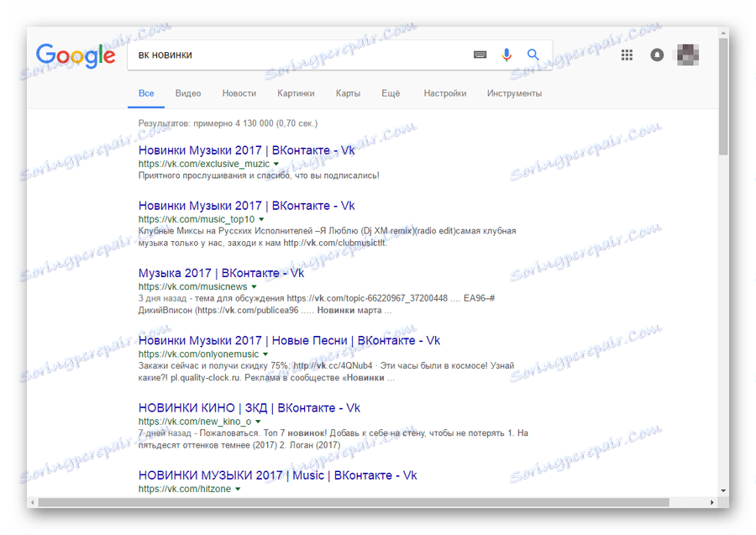This screenshot has width=756, height=535.
Task: Switch to the Видео tab
Action: point(187,93)
